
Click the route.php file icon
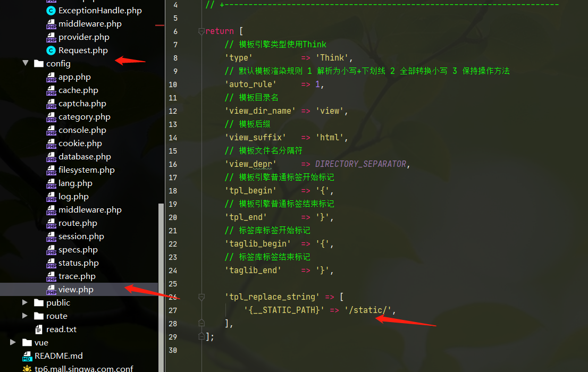coord(51,223)
